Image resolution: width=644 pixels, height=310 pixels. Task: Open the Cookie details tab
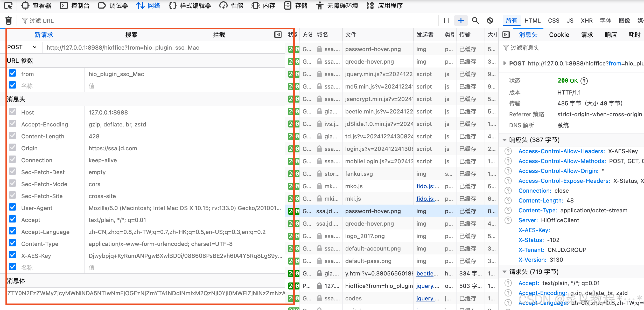tap(559, 35)
